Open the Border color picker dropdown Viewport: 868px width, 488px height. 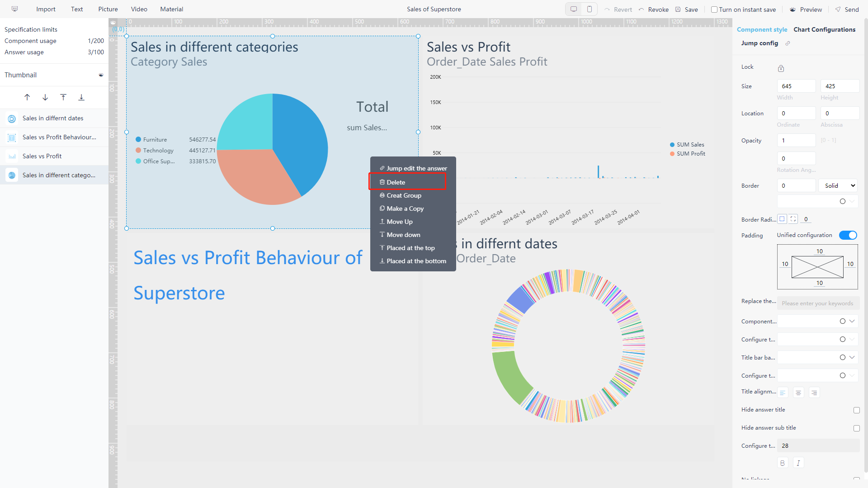coord(817,201)
